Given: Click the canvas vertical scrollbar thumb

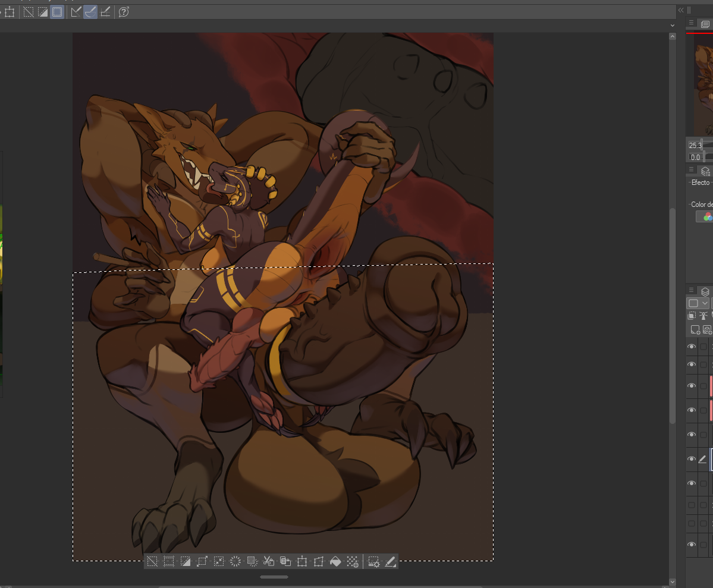Looking at the screenshot, I should [x=673, y=316].
